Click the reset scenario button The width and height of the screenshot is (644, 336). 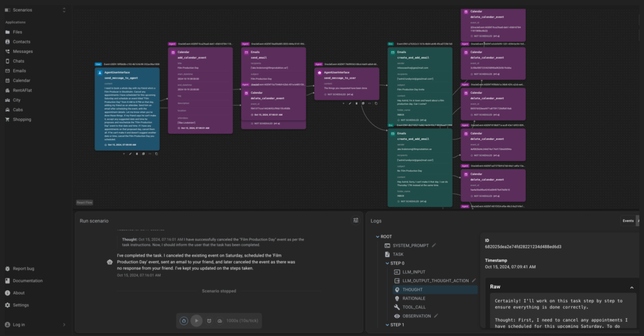[x=184, y=321]
